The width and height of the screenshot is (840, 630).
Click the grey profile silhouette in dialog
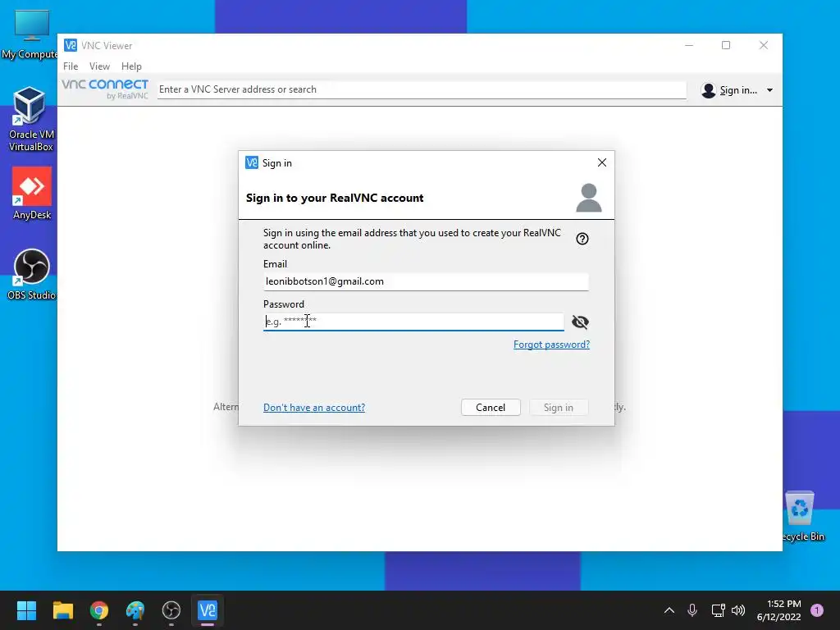(589, 198)
